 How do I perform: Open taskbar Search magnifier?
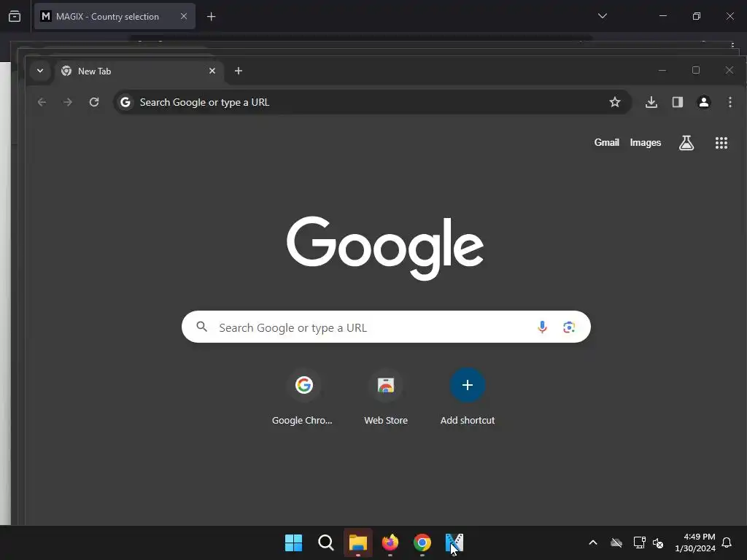tap(326, 542)
